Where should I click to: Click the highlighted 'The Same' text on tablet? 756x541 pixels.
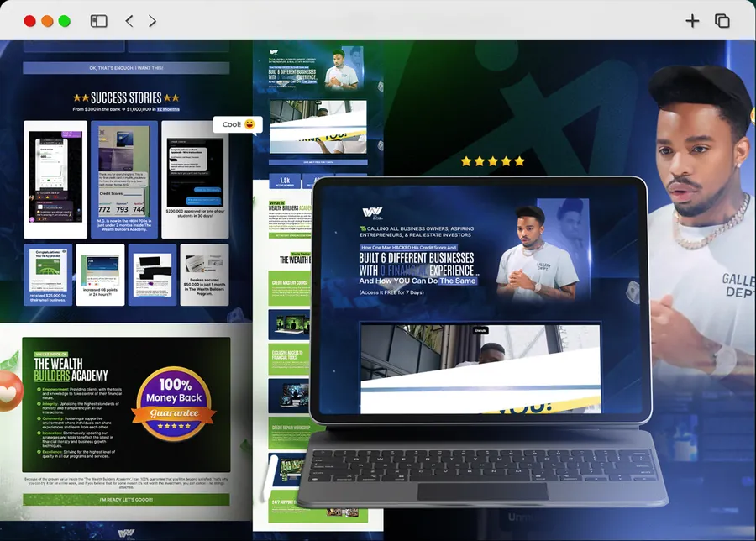458,281
